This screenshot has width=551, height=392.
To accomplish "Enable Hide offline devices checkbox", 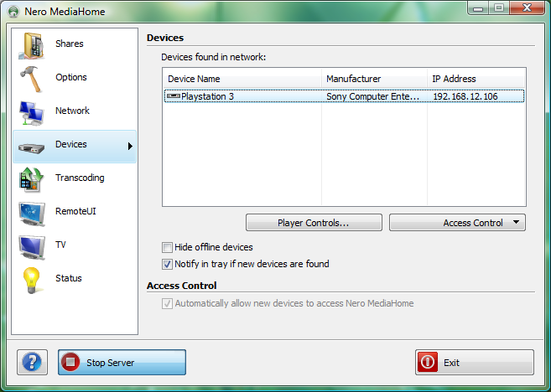I will pos(168,248).
